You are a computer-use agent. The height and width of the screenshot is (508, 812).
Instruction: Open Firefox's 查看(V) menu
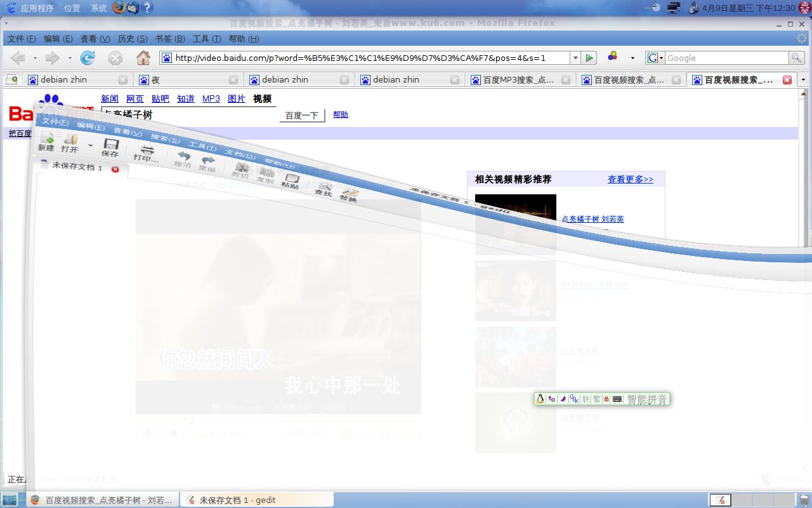coord(95,39)
